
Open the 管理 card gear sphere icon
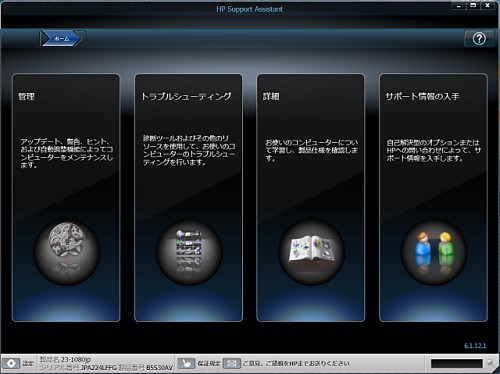click(x=67, y=252)
